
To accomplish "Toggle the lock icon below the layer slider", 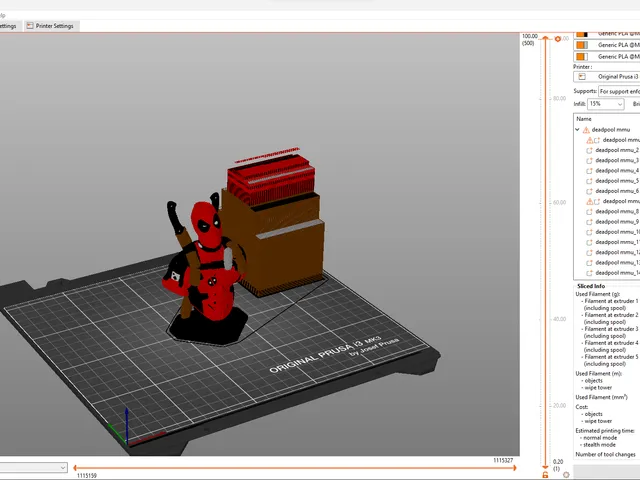I will pos(545,475).
